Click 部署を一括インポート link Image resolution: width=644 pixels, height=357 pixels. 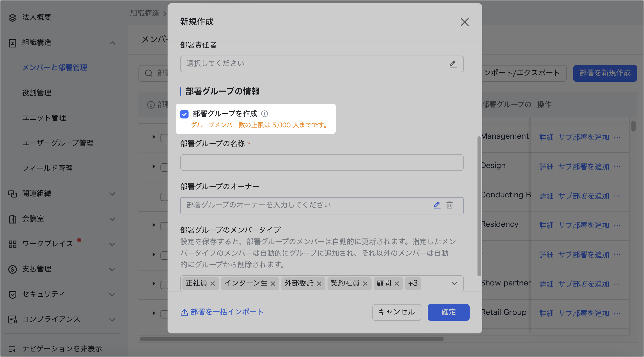point(222,312)
